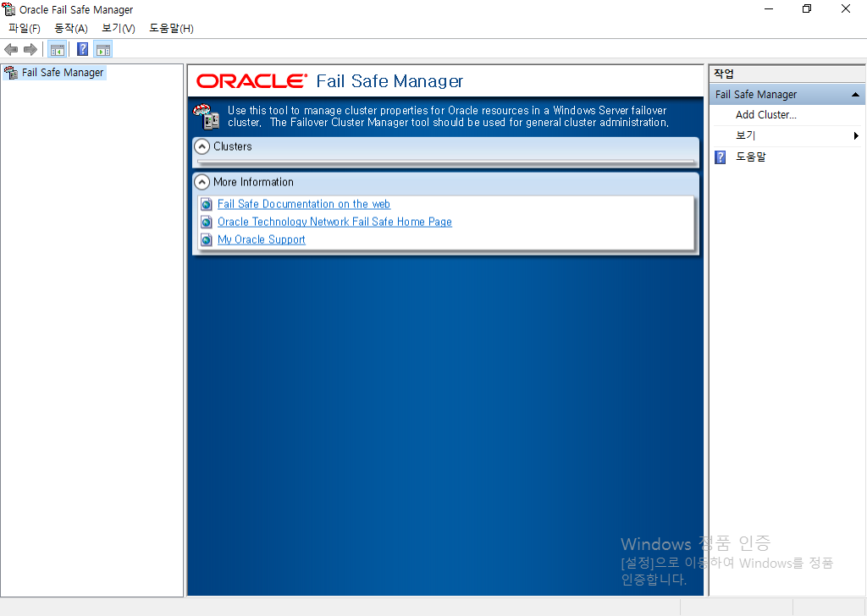Screen dimensions: 867x616
Task: Click 도움말 in the actions pane
Action: point(750,157)
